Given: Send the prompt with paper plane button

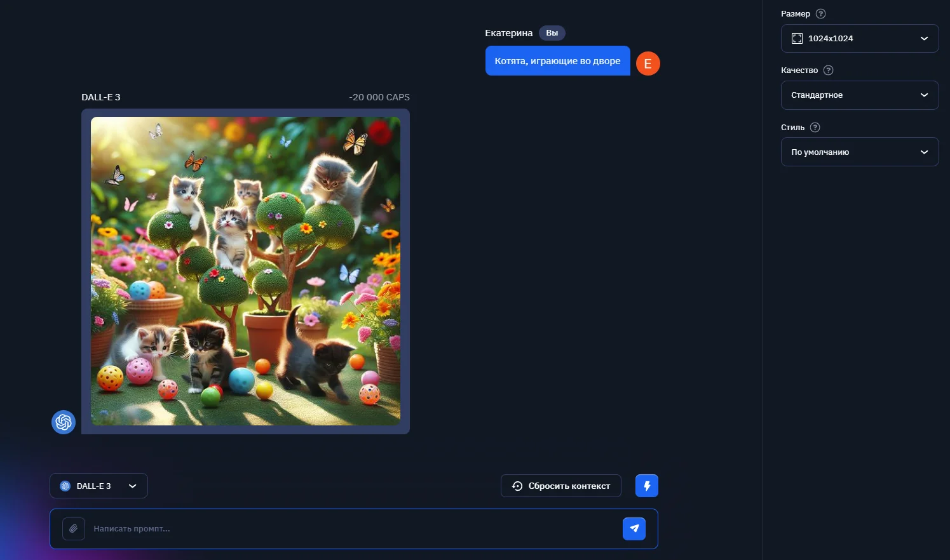Looking at the screenshot, I should pyautogui.click(x=634, y=528).
